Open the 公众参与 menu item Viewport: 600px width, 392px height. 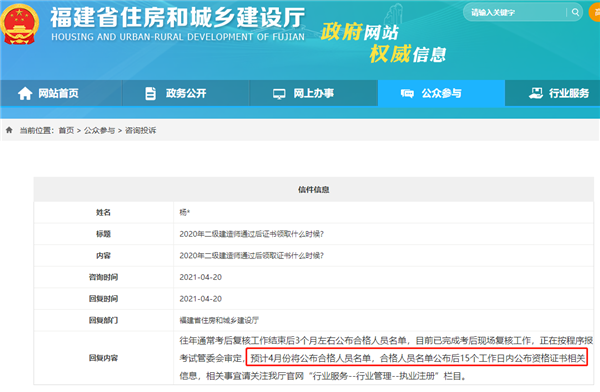(x=441, y=93)
